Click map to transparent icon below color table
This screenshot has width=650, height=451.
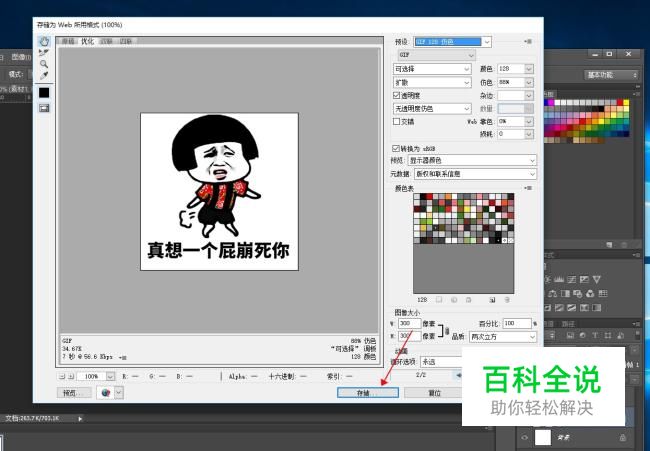point(439,300)
